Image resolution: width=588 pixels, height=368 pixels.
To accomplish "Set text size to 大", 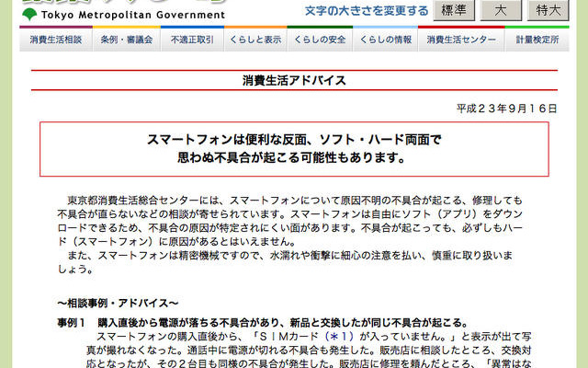I will click(x=501, y=10).
